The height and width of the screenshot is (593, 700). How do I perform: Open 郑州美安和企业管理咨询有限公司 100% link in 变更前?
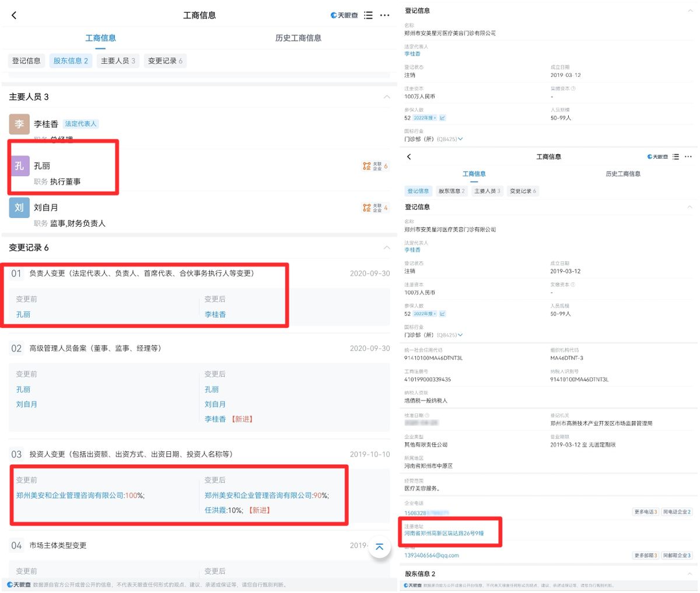point(80,496)
